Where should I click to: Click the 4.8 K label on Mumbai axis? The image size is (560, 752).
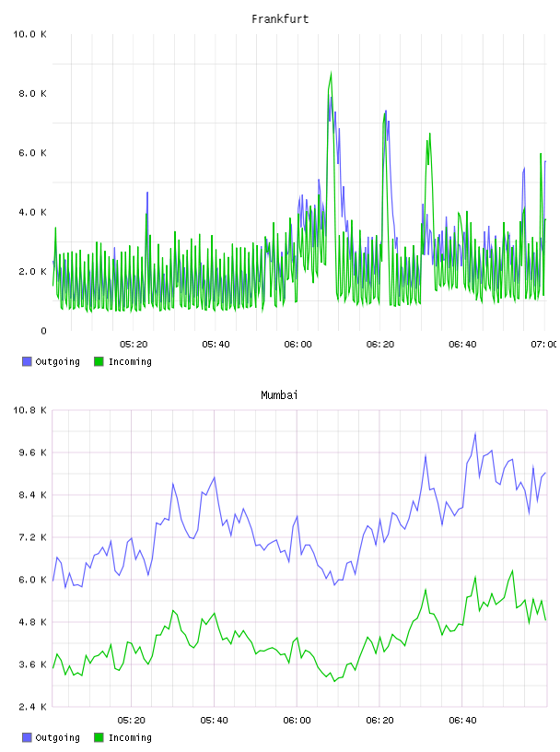tap(32, 622)
